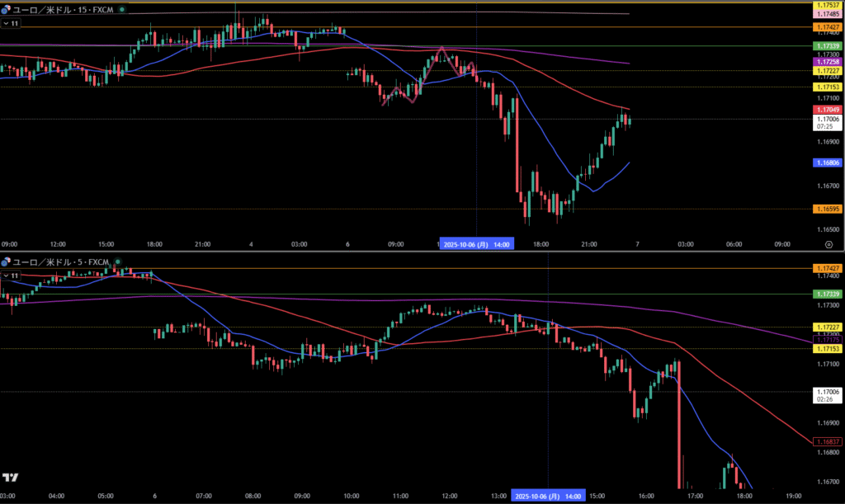845x504 pixels.
Task: Click the orange 1.16595 price level label
Action: coord(827,209)
